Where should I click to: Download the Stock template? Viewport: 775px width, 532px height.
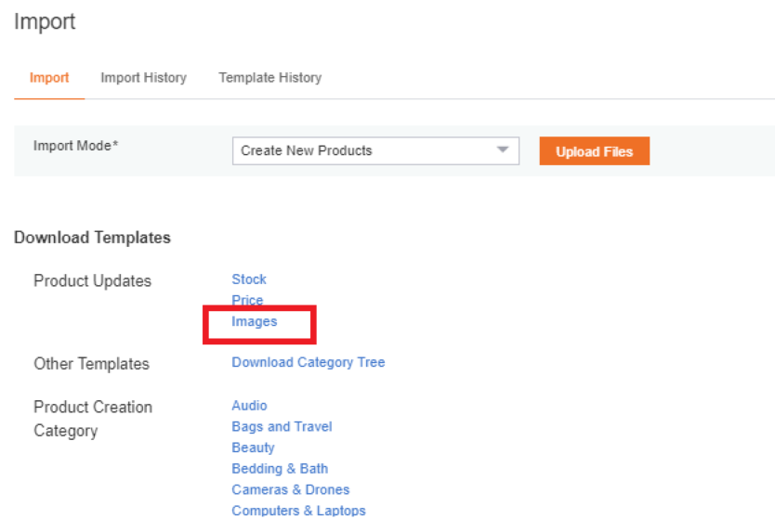[x=249, y=279]
